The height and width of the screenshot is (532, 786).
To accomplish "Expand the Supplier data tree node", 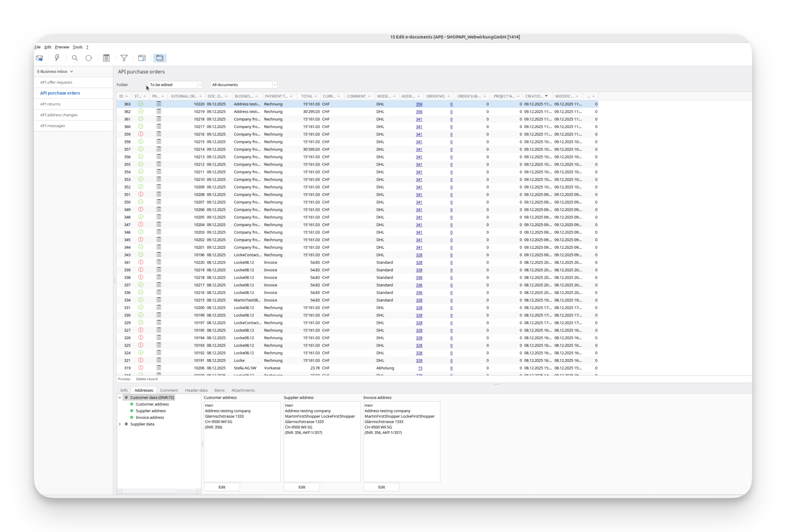I will click(120, 424).
